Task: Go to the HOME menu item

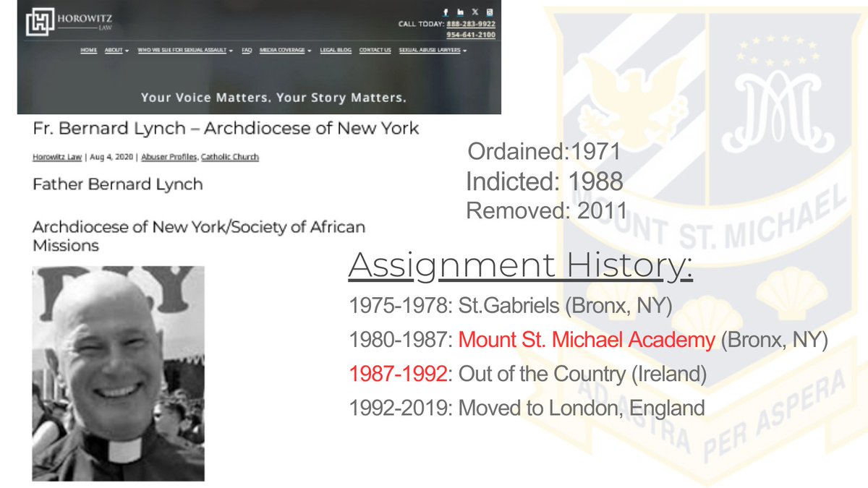Action: point(89,51)
